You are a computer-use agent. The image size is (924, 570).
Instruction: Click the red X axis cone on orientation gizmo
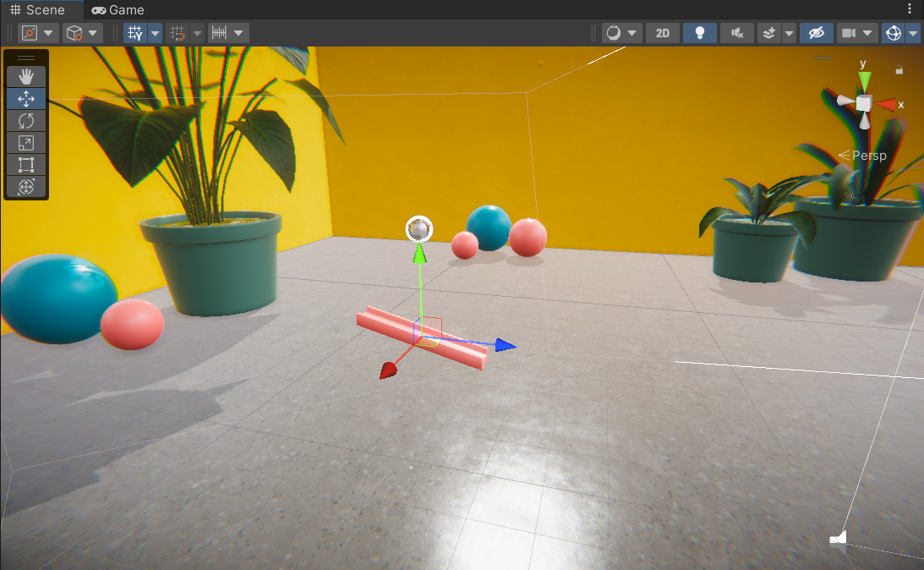coord(888,104)
